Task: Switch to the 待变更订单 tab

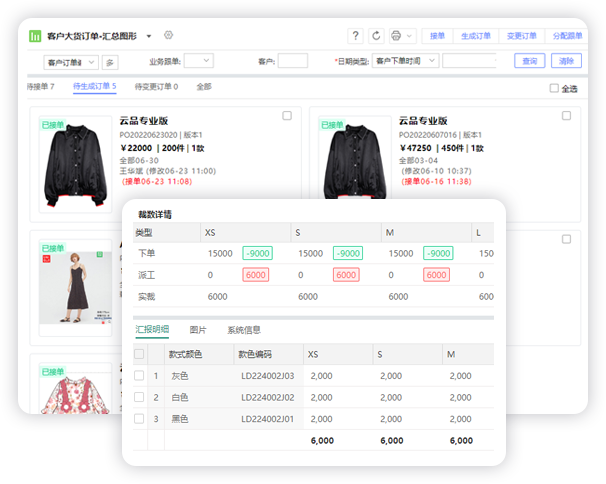Action: [156, 87]
